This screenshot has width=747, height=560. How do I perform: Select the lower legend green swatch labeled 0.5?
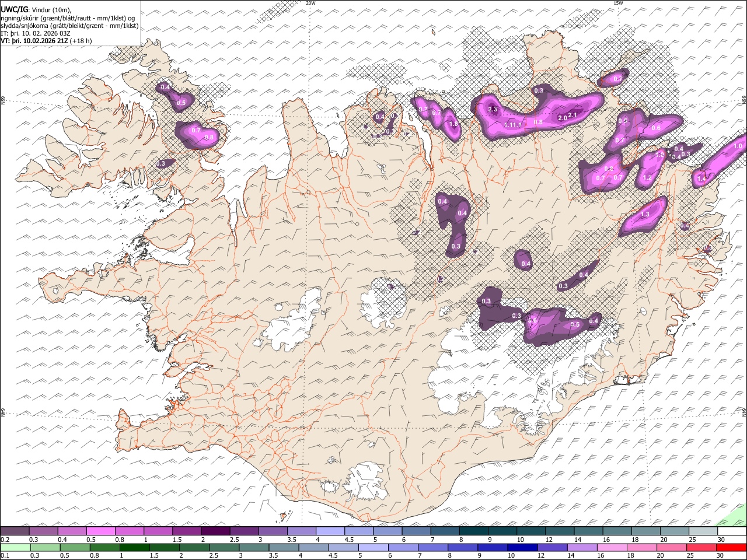(75, 547)
